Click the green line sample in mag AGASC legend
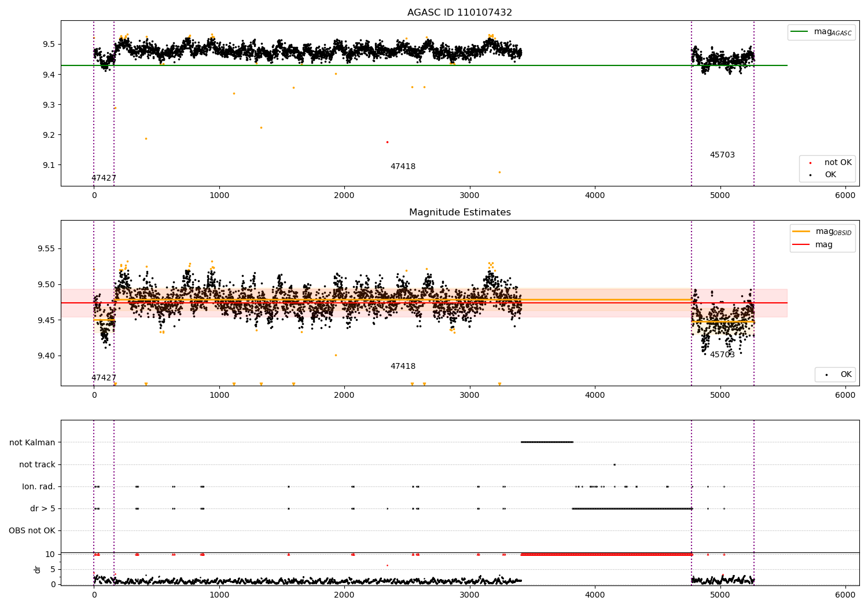The image size is (868, 608). 800,32
